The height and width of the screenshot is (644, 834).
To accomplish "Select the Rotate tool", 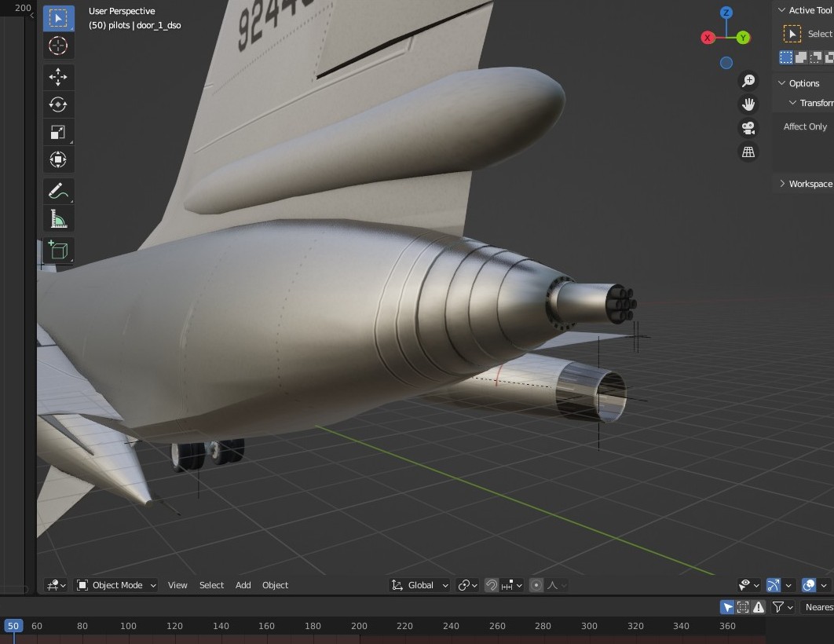I will pyautogui.click(x=58, y=104).
